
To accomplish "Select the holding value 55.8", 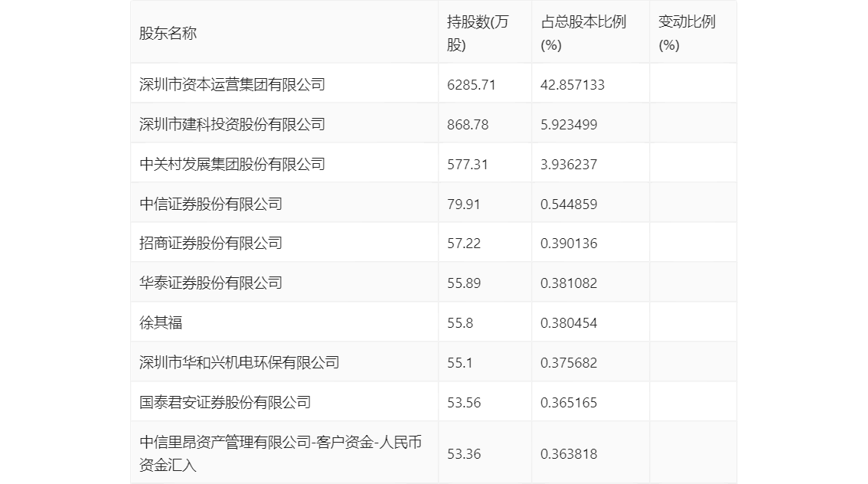I will [x=460, y=323].
